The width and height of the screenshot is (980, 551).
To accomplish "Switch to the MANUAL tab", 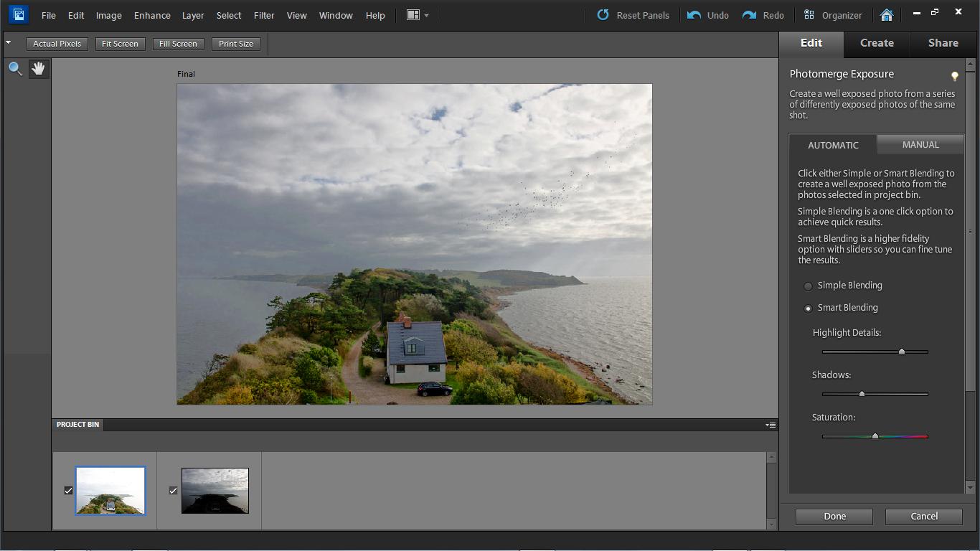I will pos(920,144).
